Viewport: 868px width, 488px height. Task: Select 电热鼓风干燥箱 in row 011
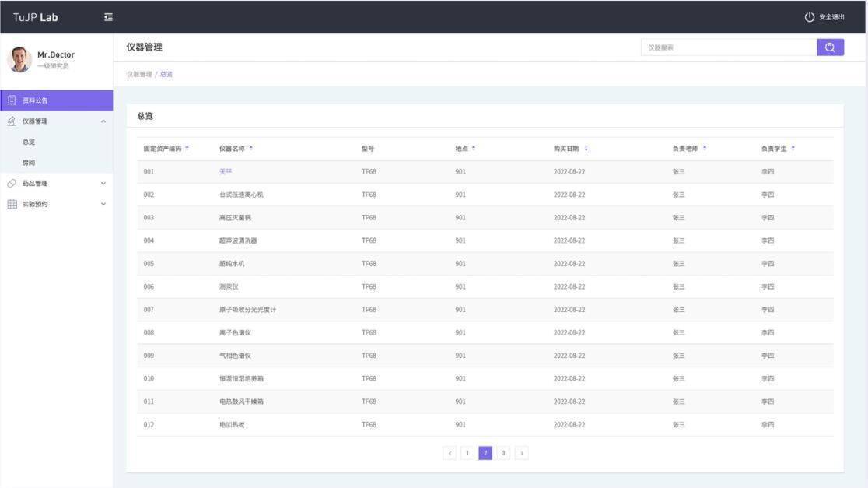point(241,402)
